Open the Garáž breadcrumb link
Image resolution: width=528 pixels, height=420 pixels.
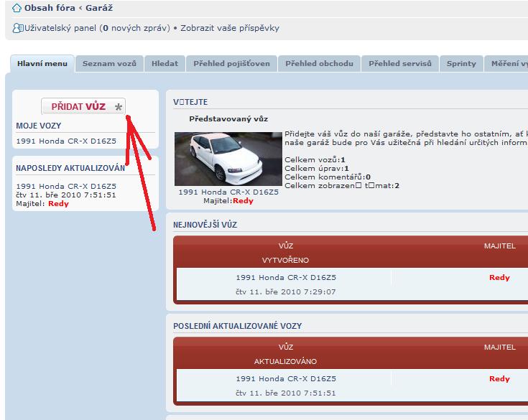point(99,9)
